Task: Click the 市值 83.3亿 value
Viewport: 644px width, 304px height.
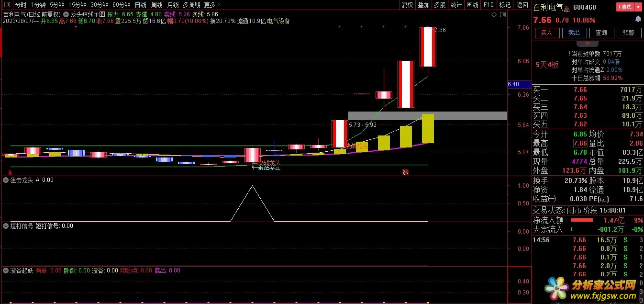Action: point(632,152)
